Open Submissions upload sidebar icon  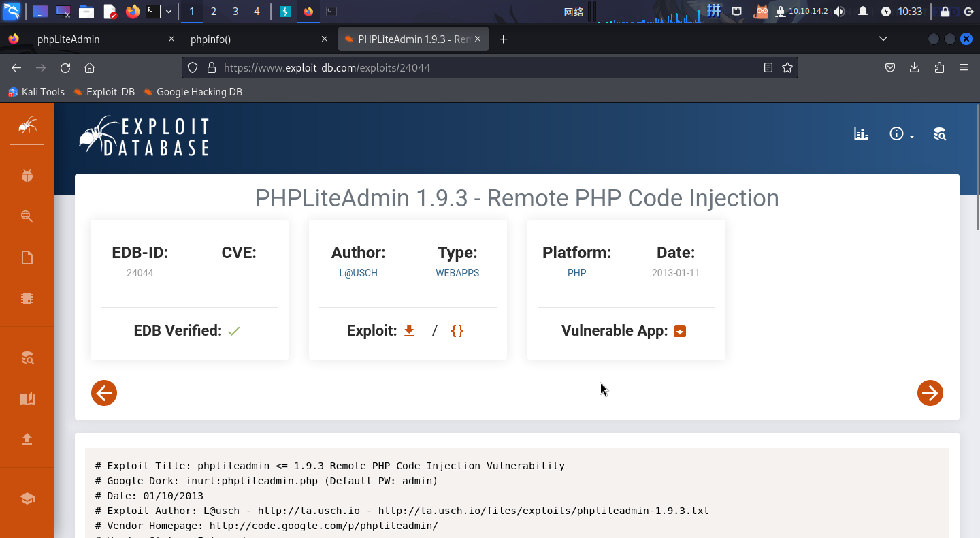coord(27,439)
